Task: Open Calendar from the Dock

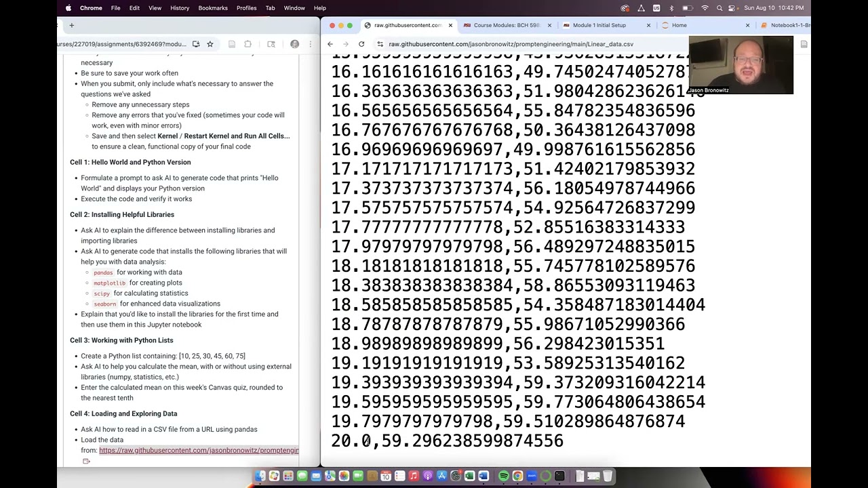Action: pyautogui.click(x=386, y=476)
